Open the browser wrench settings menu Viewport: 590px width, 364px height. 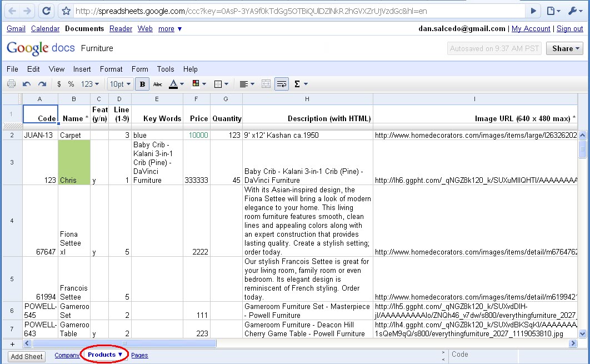click(x=575, y=11)
